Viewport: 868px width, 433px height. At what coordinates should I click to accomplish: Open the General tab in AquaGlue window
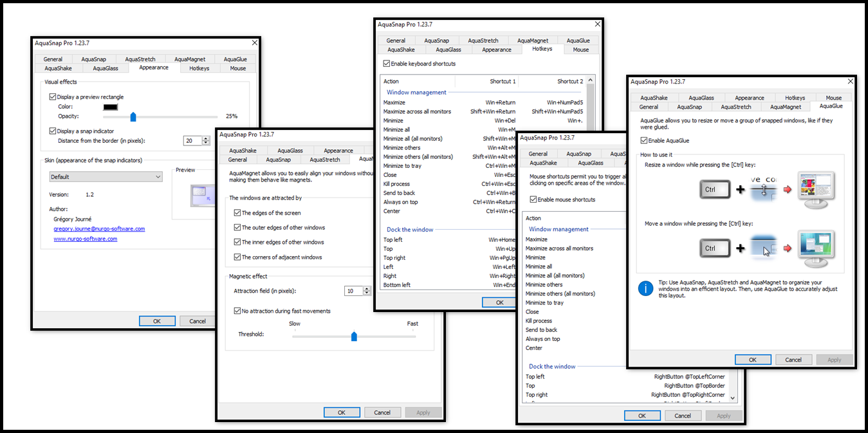[x=649, y=107]
